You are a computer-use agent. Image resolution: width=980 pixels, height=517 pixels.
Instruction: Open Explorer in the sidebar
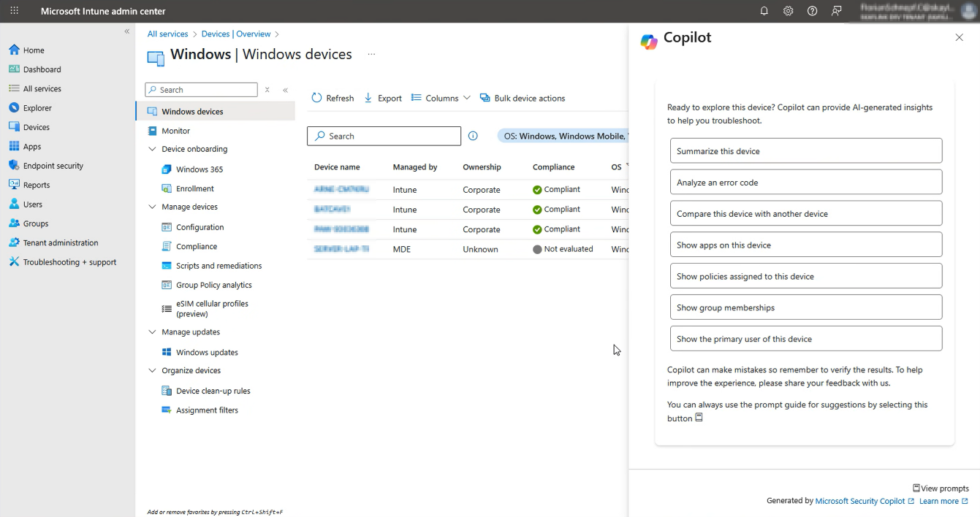coord(37,108)
